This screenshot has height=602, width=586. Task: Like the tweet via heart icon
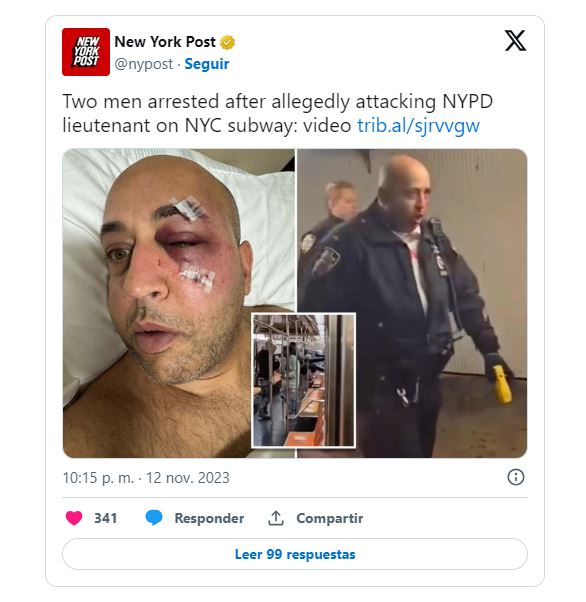tap(74, 518)
